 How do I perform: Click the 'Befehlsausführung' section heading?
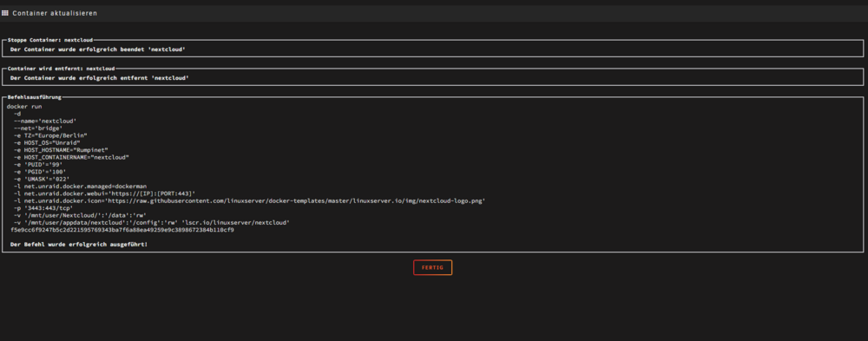[x=35, y=97]
